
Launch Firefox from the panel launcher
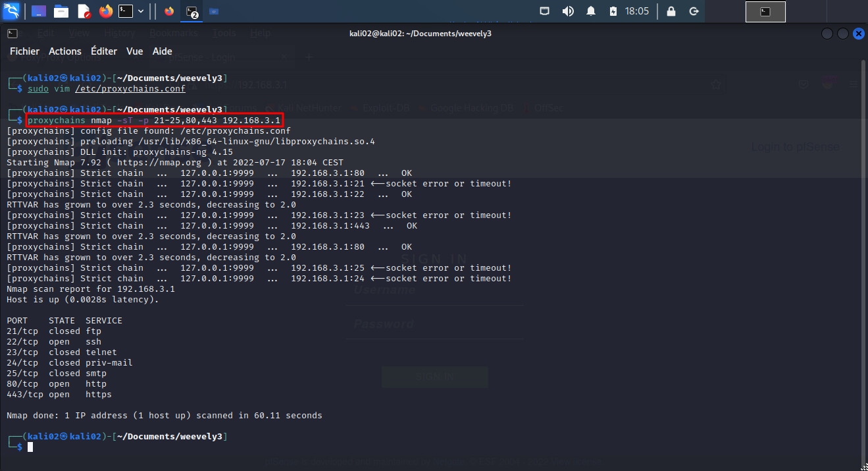point(105,11)
